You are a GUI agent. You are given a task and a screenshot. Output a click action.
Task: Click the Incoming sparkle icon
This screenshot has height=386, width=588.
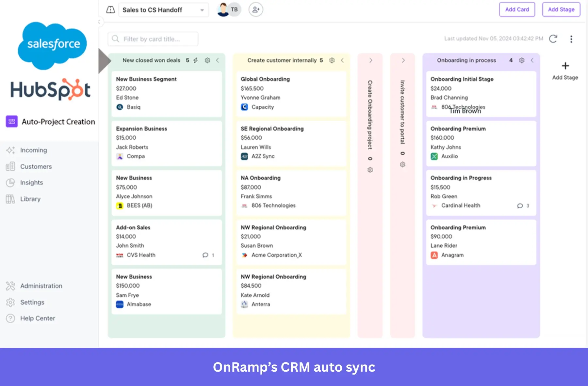[x=10, y=150]
